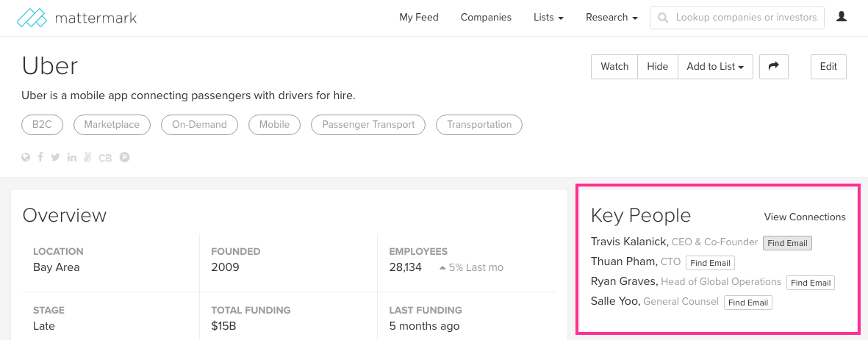Edit the Uber profile
868x340 pixels.
[828, 66]
